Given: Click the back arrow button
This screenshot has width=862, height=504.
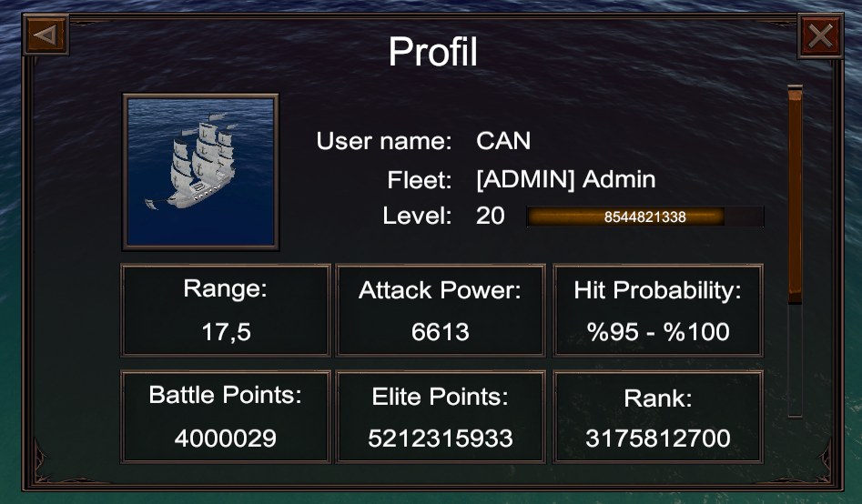Looking at the screenshot, I should click(x=46, y=35).
